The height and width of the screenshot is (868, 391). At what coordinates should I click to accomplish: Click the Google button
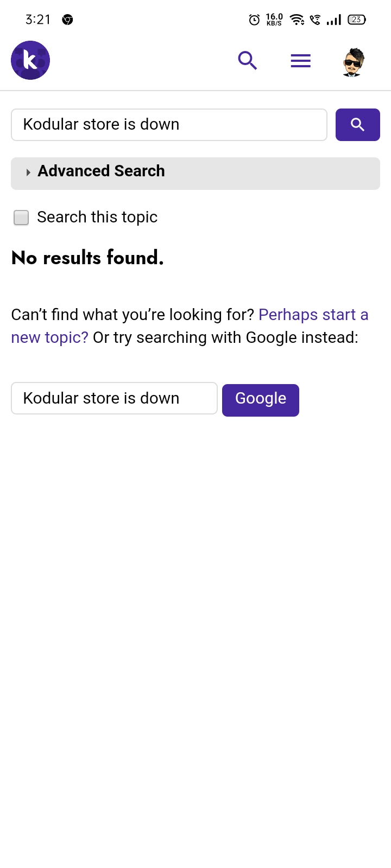(261, 400)
